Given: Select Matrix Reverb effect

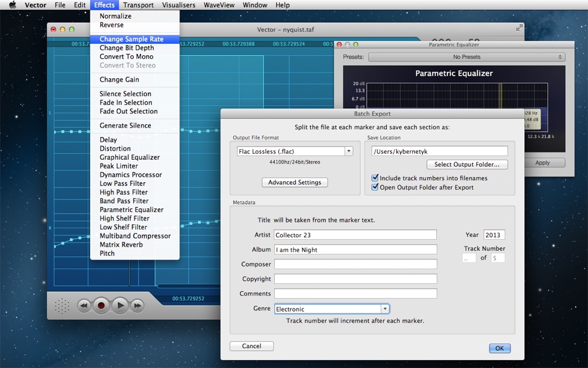Looking at the screenshot, I should pos(135,245).
